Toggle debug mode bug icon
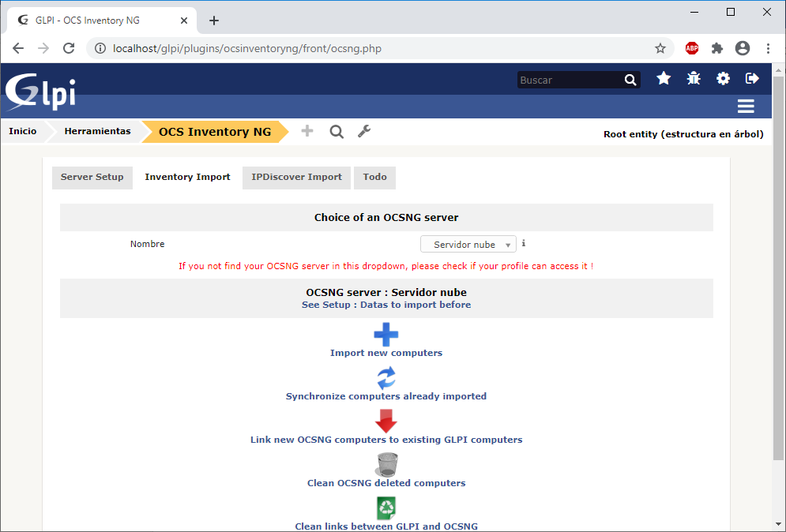Screen dimensions: 786x532 click(694, 79)
